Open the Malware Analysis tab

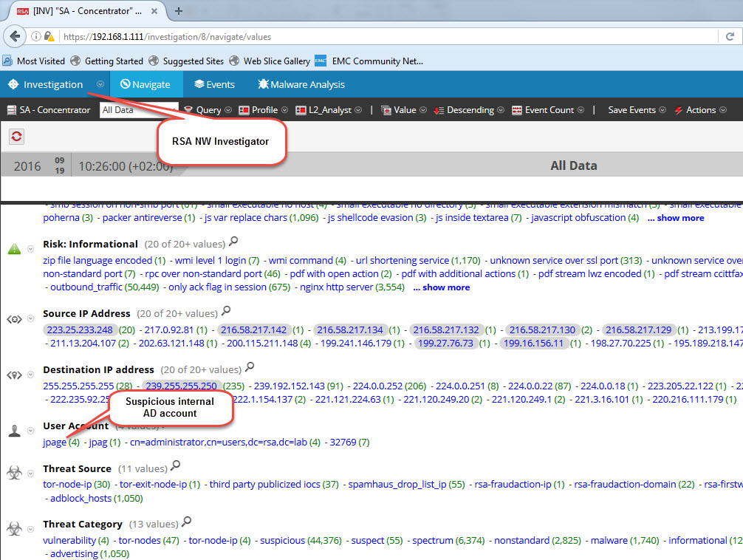coord(301,84)
